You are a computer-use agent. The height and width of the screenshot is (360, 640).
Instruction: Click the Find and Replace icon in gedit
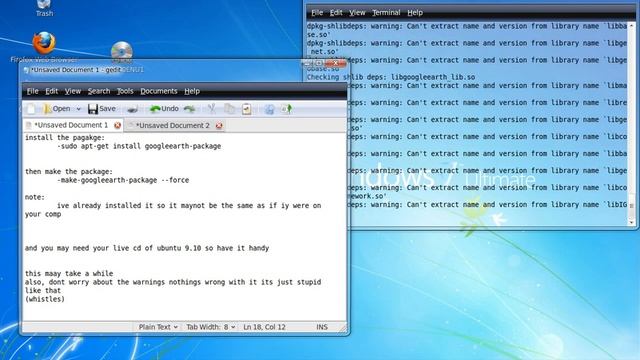point(287,109)
